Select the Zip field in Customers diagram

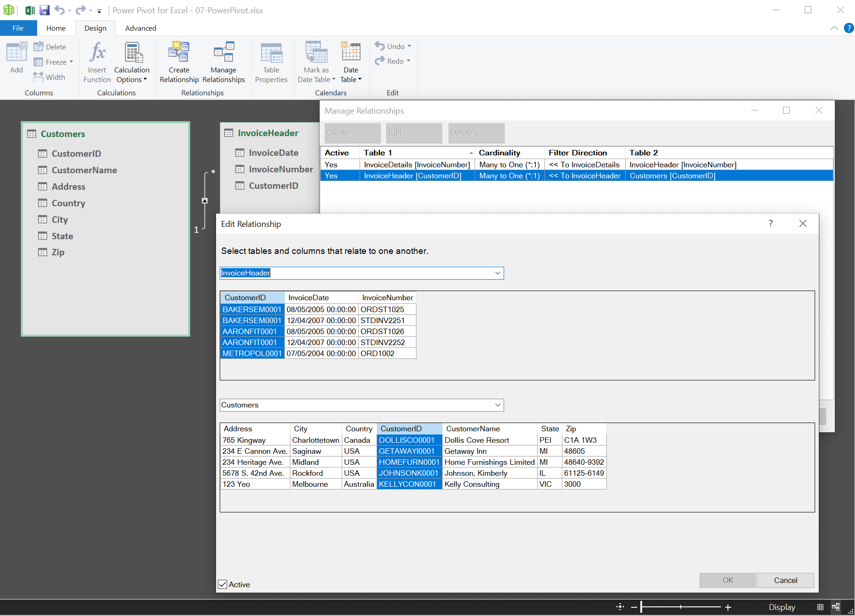58,252
